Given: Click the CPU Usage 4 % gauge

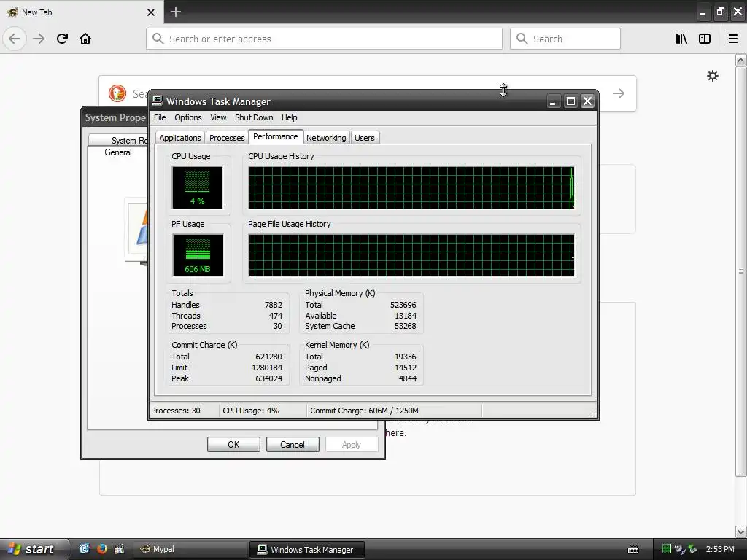Looking at the screenshot, I should coord(197,187).
